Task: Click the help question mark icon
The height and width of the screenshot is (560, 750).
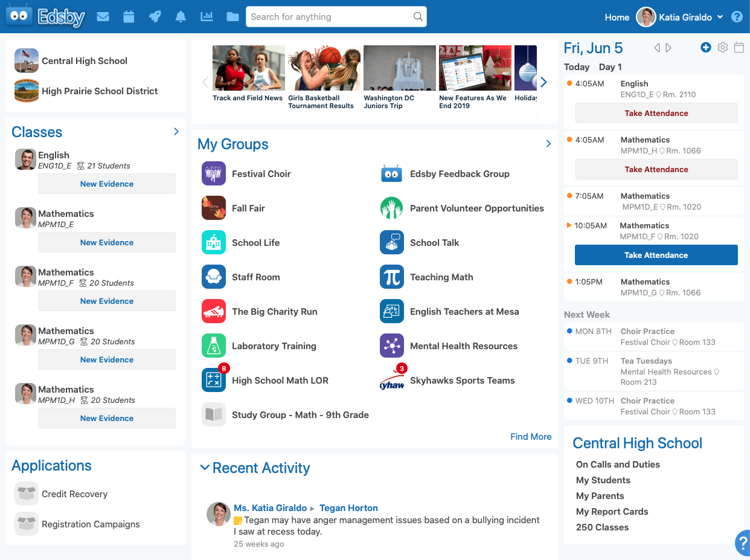Action: coord(737,17)
